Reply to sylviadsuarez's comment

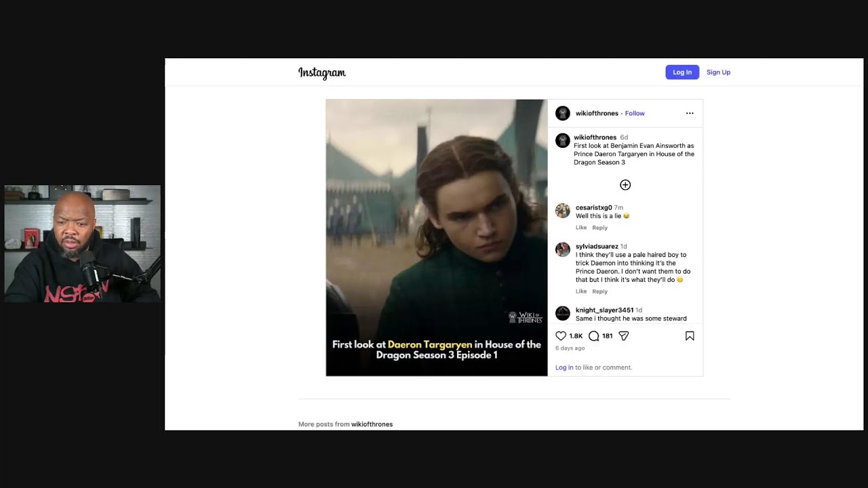tap(600, 291)
